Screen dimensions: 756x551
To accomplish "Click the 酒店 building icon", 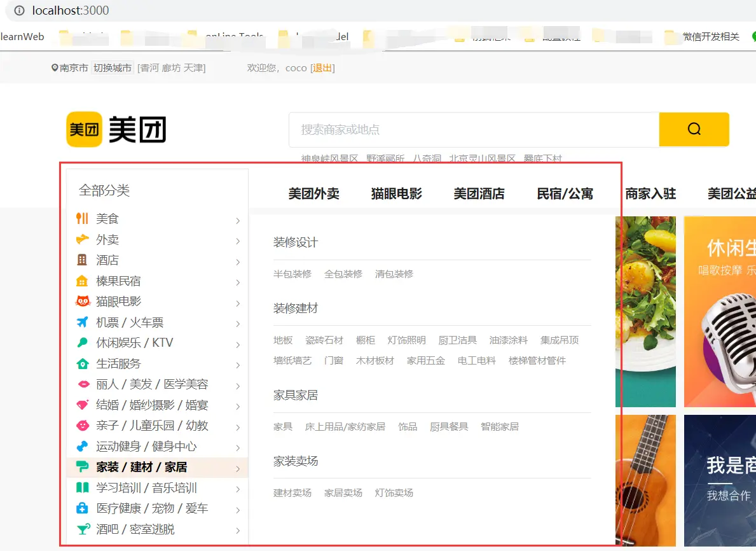I will pyautogui.click(x=83, y=260).
